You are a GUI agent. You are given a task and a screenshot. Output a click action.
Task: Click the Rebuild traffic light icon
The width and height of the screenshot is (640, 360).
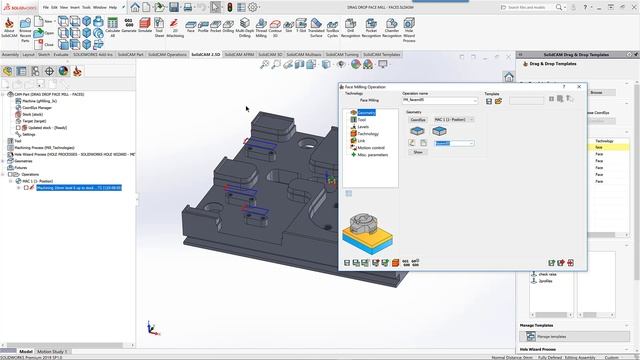pos(230,7)
